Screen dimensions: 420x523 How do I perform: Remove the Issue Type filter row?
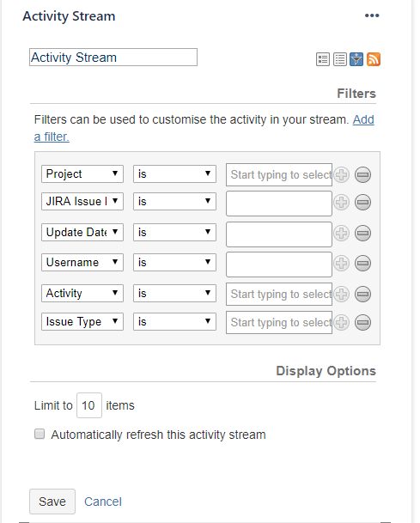coord(362,323)
